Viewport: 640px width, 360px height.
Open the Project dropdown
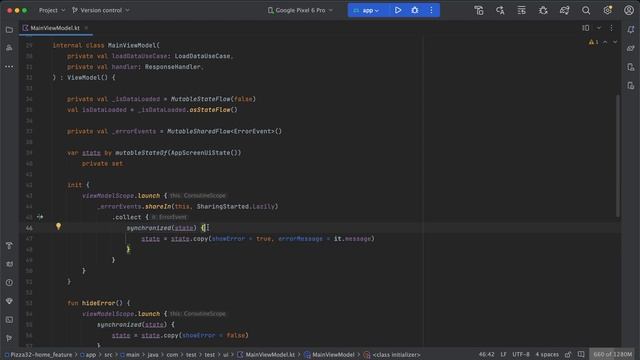[x=52, y=10]
